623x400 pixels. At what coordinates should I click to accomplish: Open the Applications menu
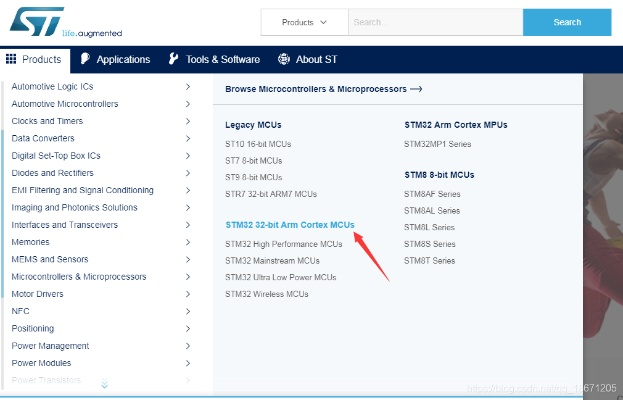(115, 59)
